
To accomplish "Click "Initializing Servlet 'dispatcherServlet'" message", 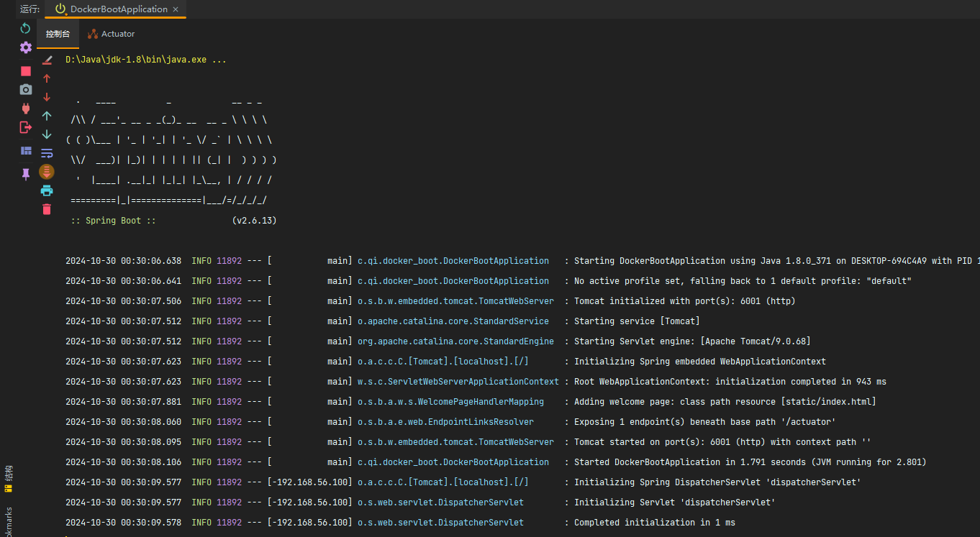I will click(x=674, y=502).
